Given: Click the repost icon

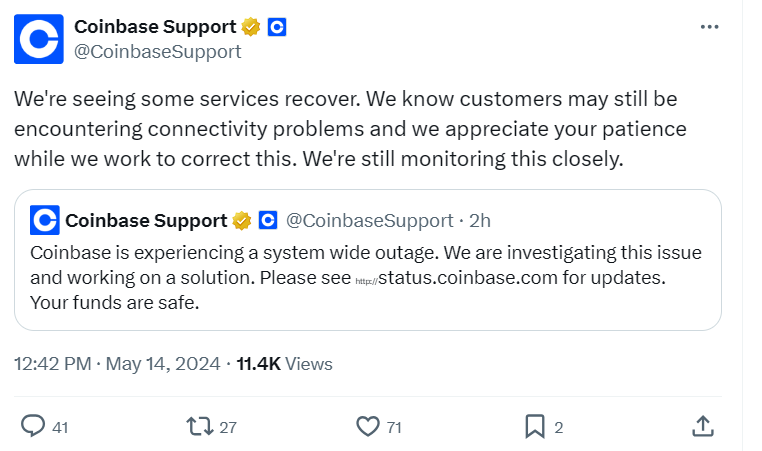Looking at the screenshot, I should tap(200, 426).
